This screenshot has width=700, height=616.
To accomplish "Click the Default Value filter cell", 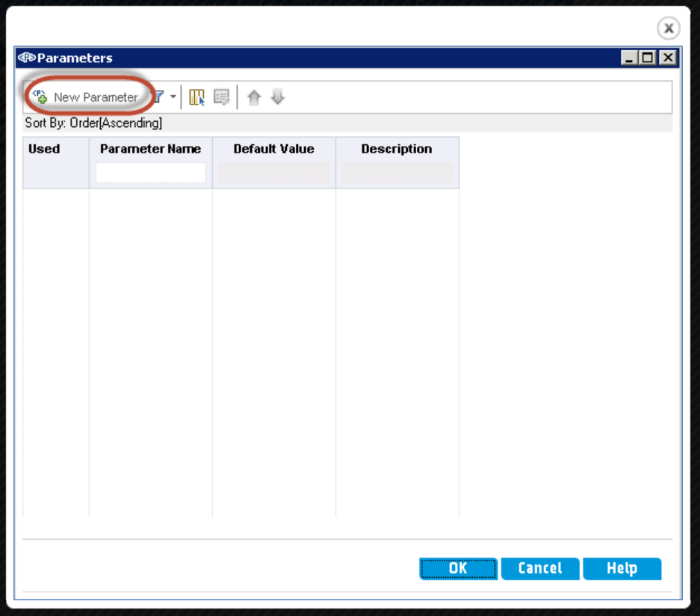I will point(273,173).
